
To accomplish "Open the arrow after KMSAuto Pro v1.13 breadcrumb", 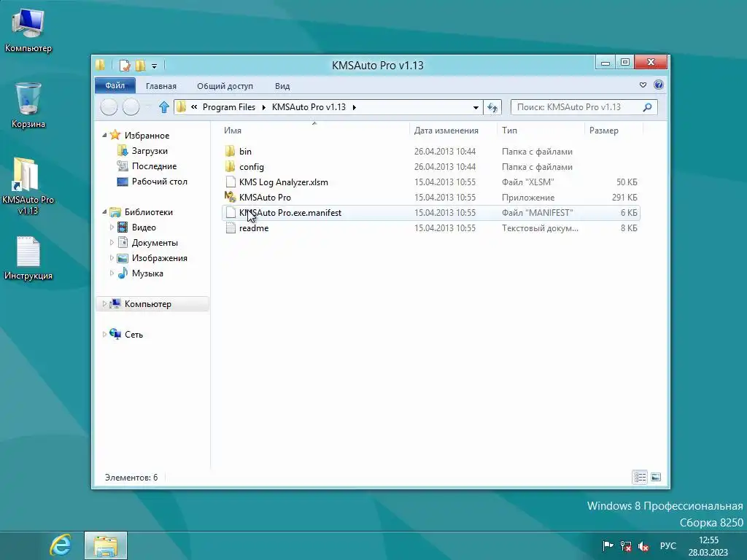I will [x=354, y=108].
